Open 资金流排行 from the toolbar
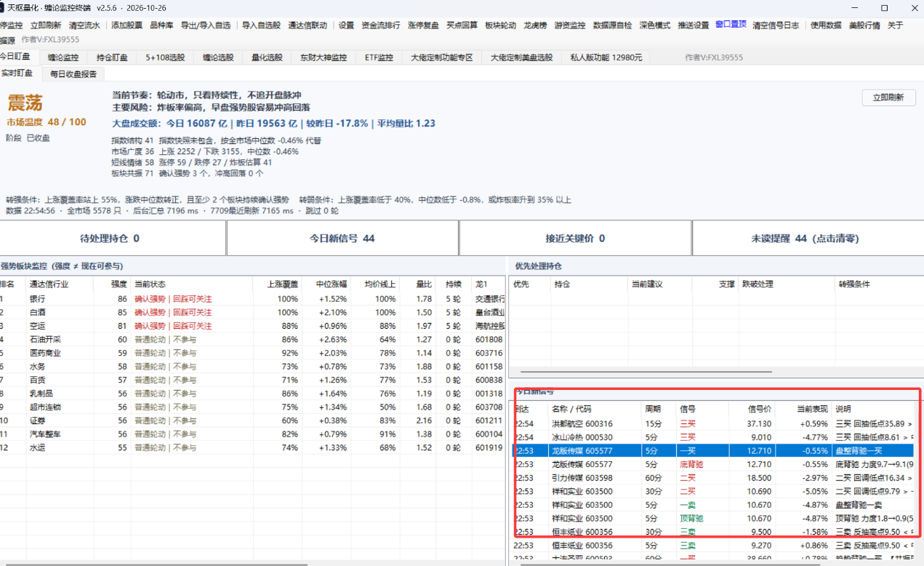The width and height of the screenshot is (924, 566). tap(381, 25)
